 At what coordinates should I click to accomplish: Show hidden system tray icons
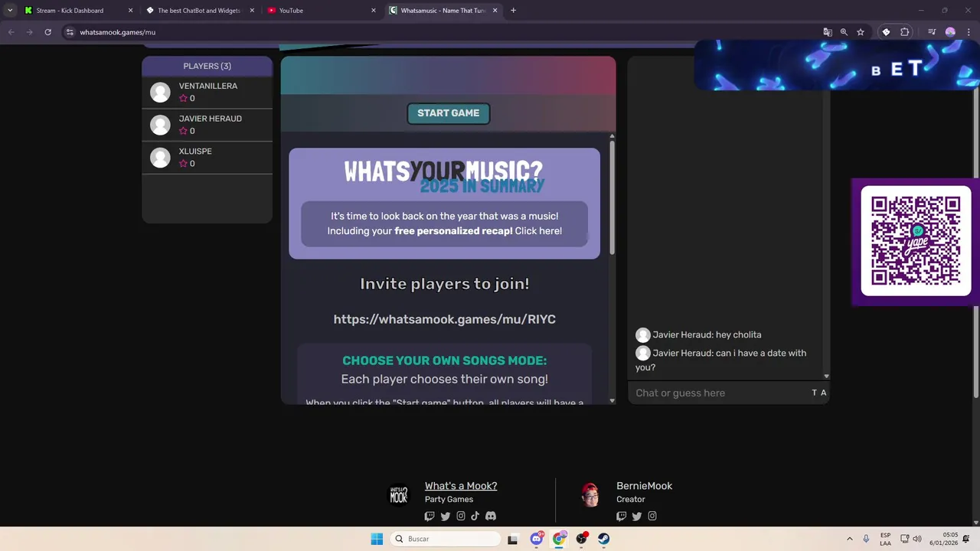click(849, 539)
